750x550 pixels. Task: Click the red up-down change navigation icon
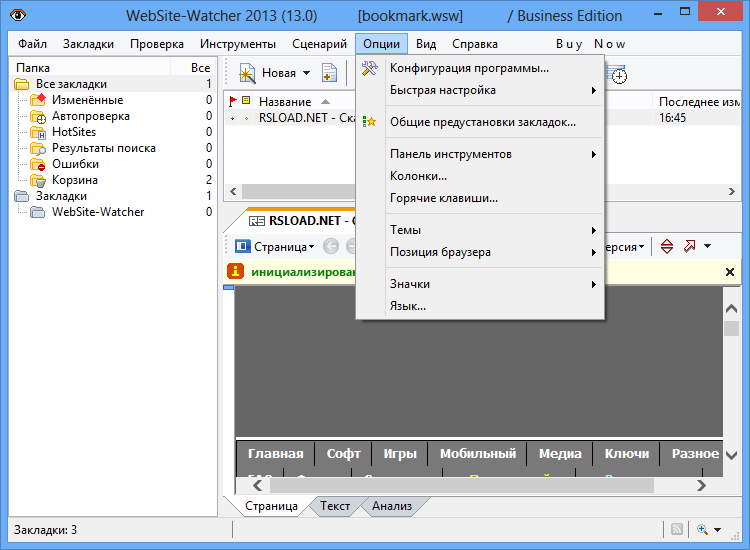pyautogui.click(x=667, y=246)
